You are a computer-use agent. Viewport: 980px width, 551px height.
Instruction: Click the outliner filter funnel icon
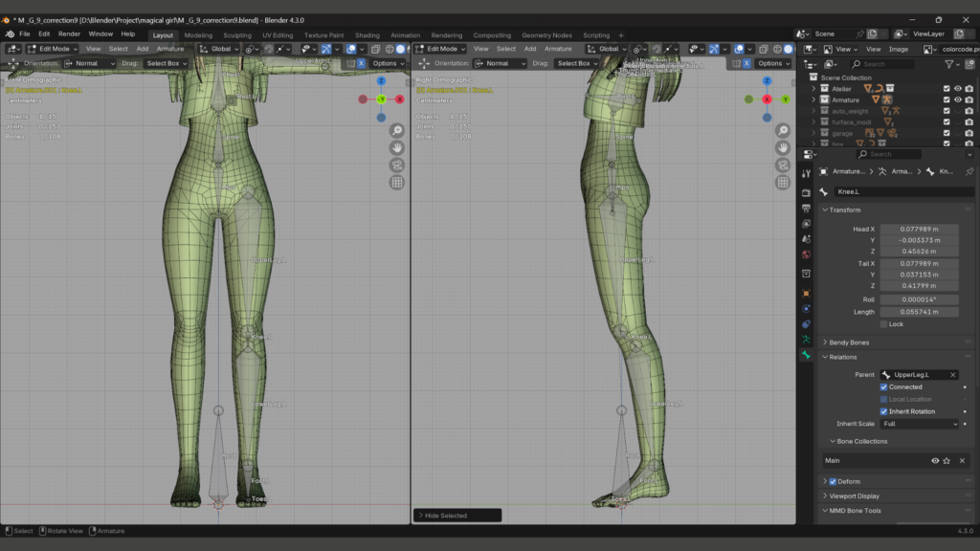coord(951,64)
